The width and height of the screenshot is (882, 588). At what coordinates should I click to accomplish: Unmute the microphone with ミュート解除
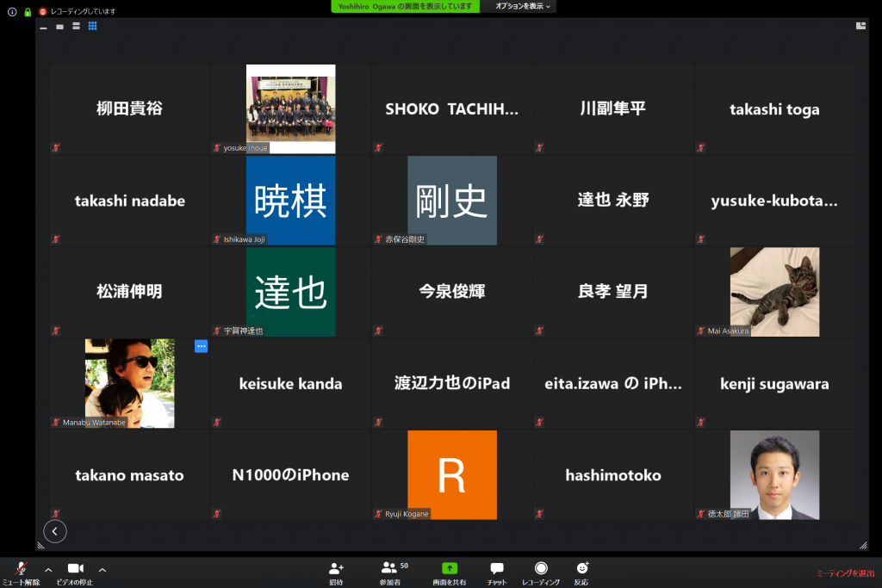tap(21, 569)
